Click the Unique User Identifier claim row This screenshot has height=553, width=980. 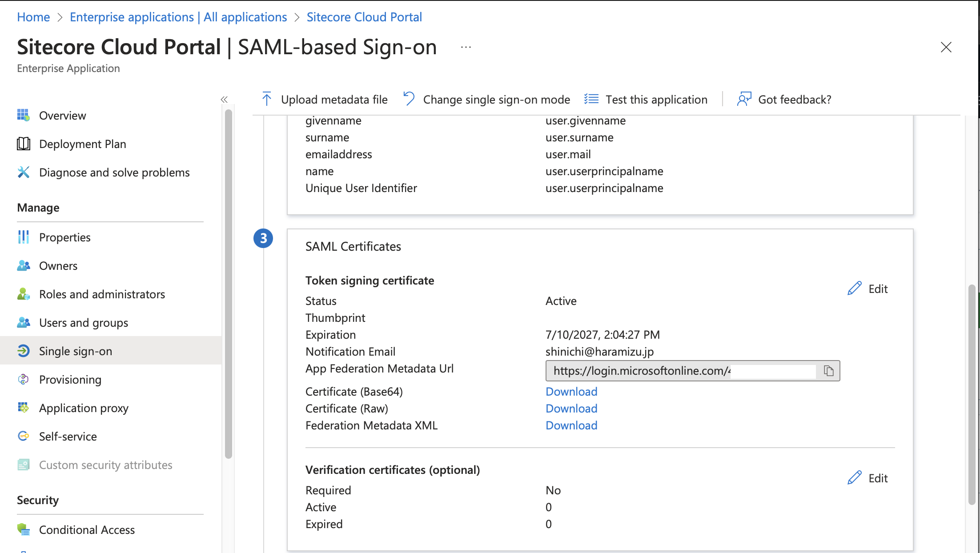[x=484, y=188]
